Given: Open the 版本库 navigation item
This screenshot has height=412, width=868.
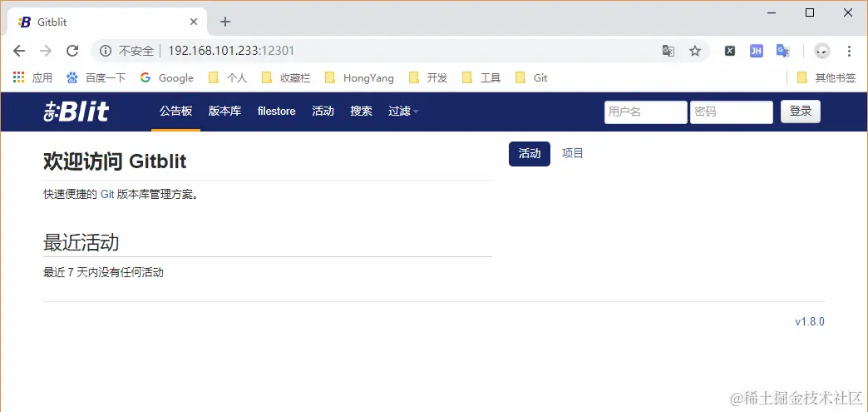Looking at the screenshot, I should click(x=224, y=112).
